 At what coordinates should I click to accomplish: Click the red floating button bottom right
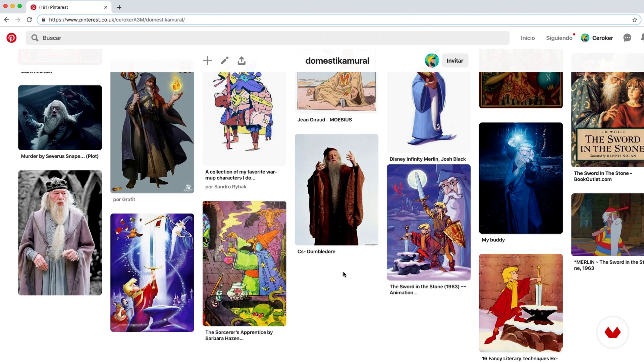point(612,332)
